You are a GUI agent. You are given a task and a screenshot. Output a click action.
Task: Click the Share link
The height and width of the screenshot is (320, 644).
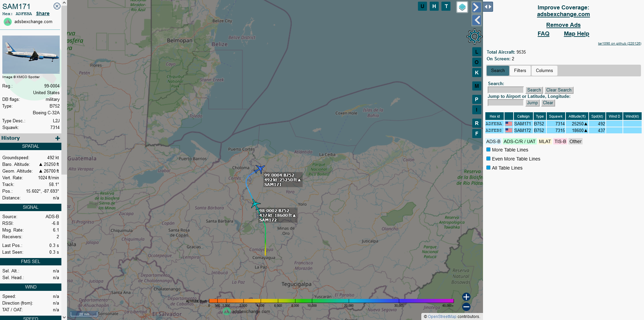pyautogui.click(x=43, y=13)
